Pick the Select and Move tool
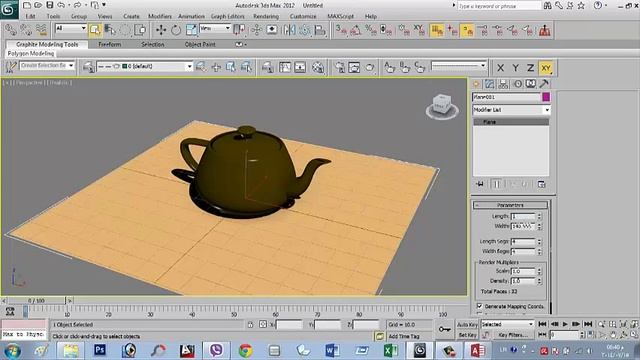 pos(161,30)
